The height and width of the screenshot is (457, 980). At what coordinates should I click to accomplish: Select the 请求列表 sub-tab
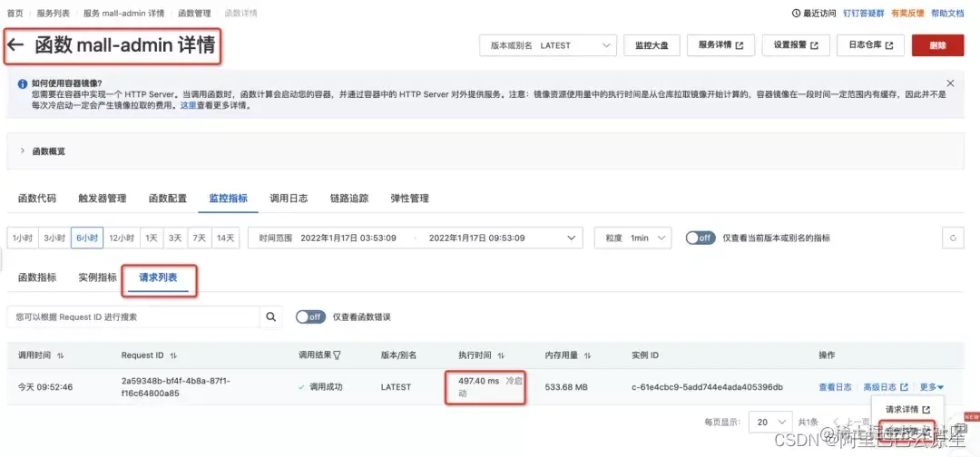pyautogui.click(x=158, y=277)
